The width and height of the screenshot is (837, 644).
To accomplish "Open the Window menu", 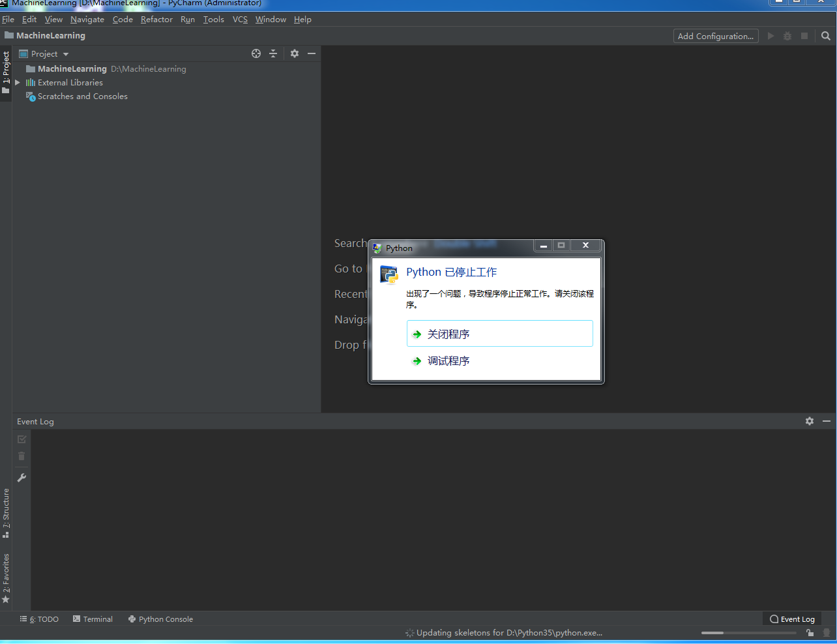I will tap(271, 20).
